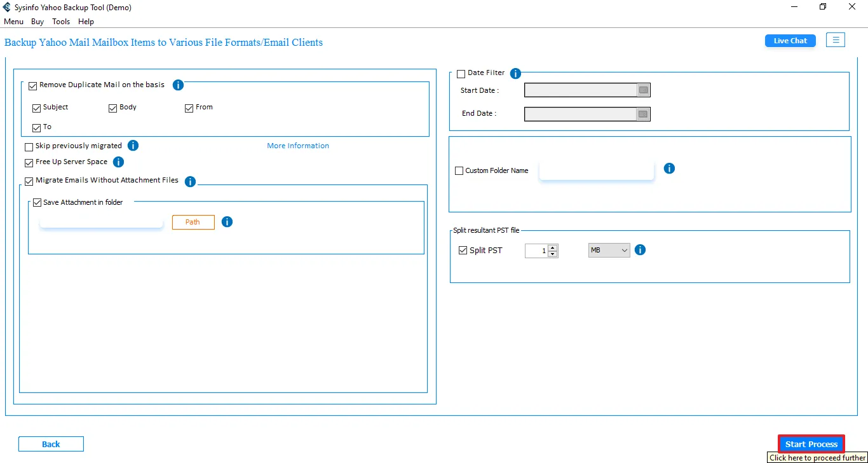
Task: Open the Help menu
Action: pos(86,22)
